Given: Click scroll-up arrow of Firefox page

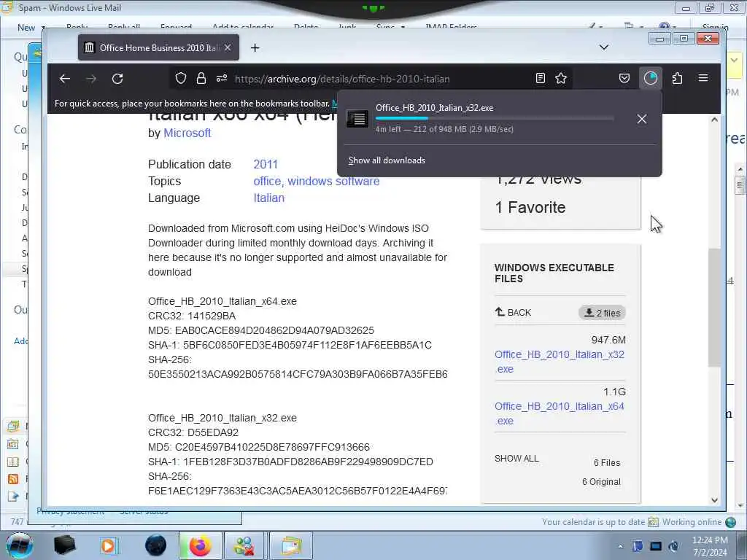Looking at the screenshot, I should [x=714, y=120].
